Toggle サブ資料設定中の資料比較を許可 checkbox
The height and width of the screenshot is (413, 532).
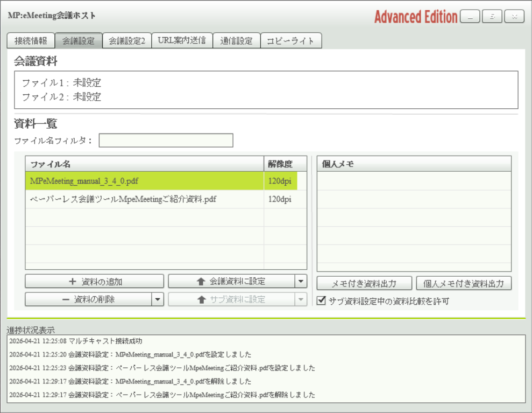pos(321,300)
